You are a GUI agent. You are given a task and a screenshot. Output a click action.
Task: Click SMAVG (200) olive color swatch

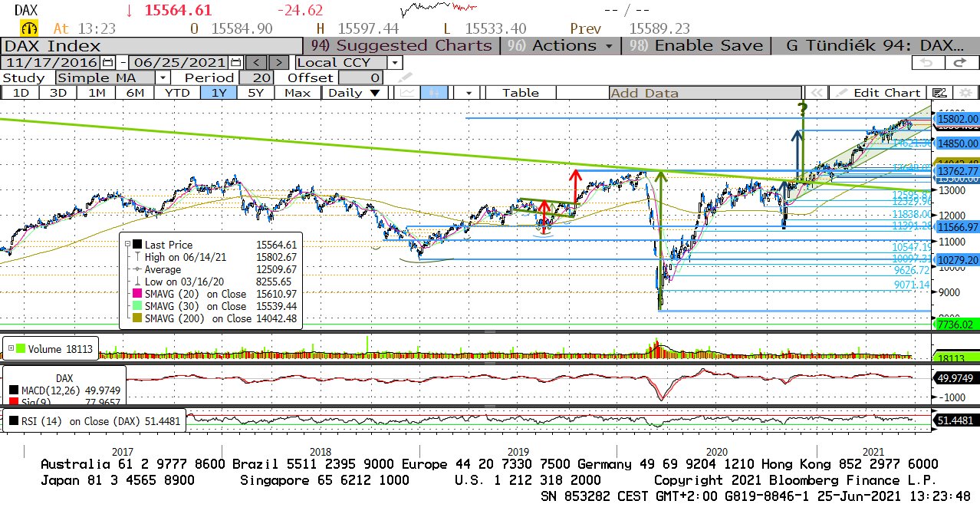(x=137, y=318)
